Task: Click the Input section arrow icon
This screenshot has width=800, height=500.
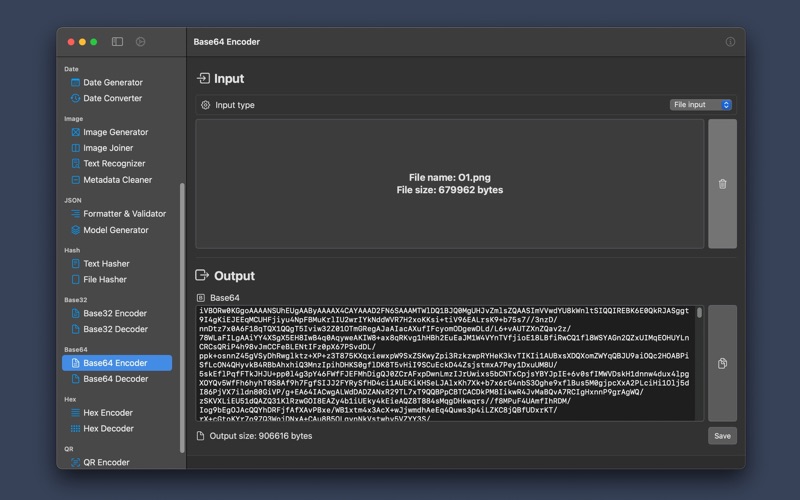Action: tap(203, 78)
